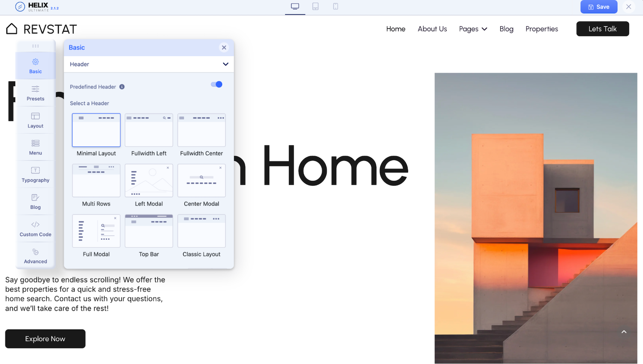Open the Properties menu item

click(541, 29)
